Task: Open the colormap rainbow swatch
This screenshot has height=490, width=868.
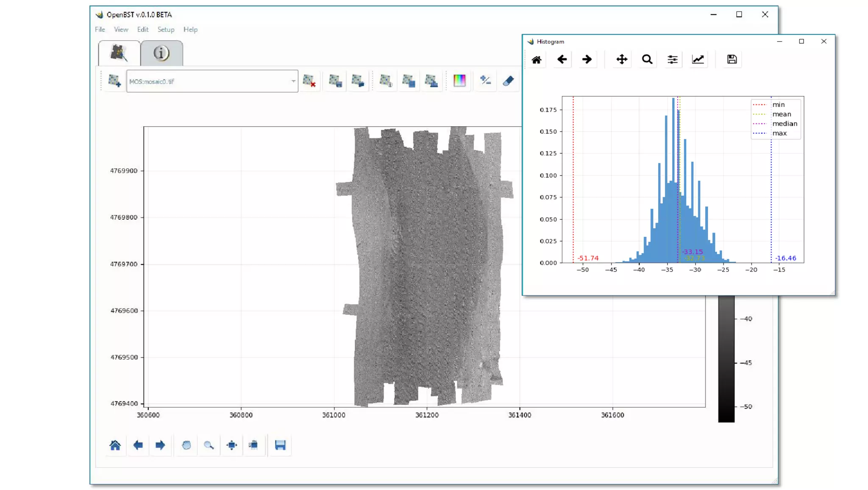Action: (x=459, y=81)
